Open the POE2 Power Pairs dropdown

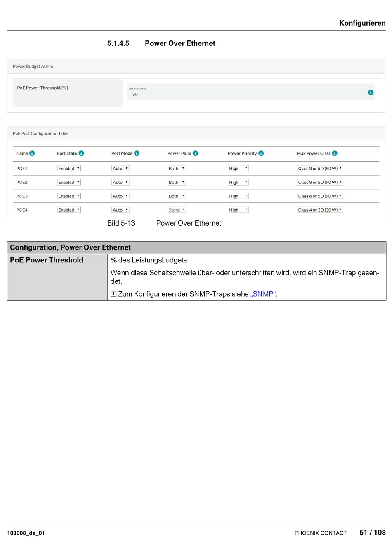pyautogui.click(x=177, y=182)
